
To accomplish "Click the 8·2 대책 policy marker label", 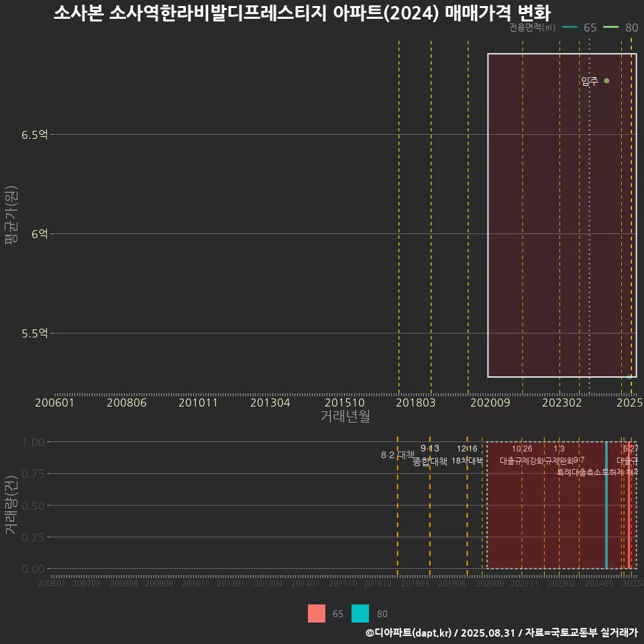I will [398, 455].
